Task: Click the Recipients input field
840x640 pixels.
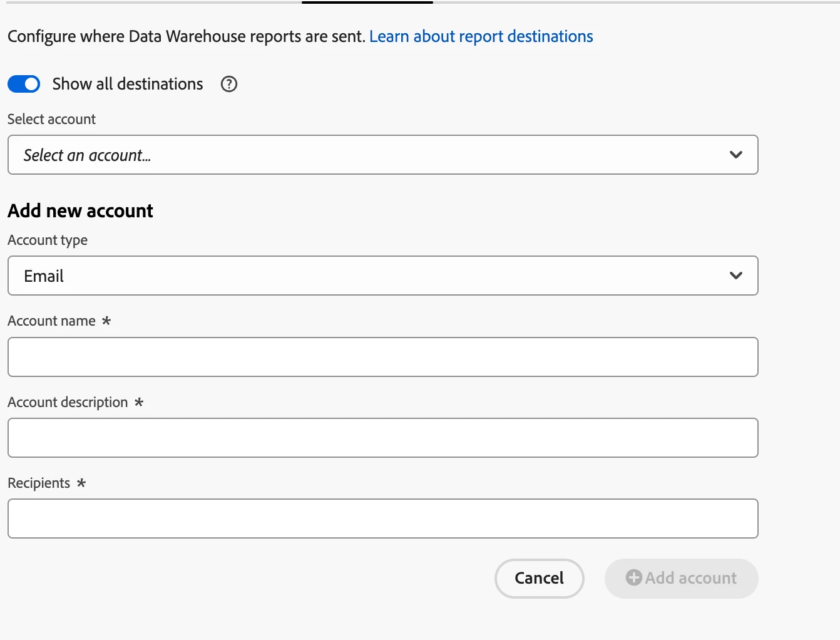Action: (x=382, y=519)
